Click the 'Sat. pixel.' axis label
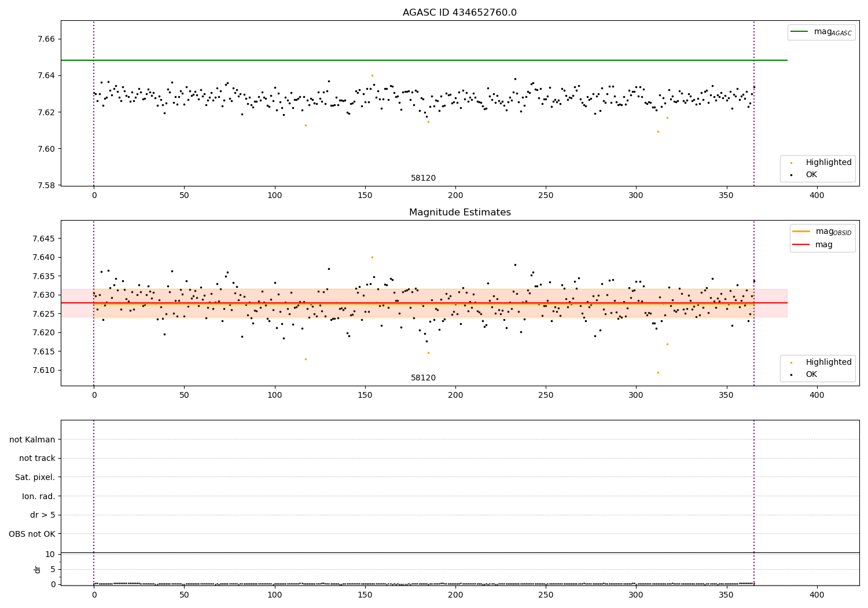Viewport: 868px width, 608px height. pos(35,478)
